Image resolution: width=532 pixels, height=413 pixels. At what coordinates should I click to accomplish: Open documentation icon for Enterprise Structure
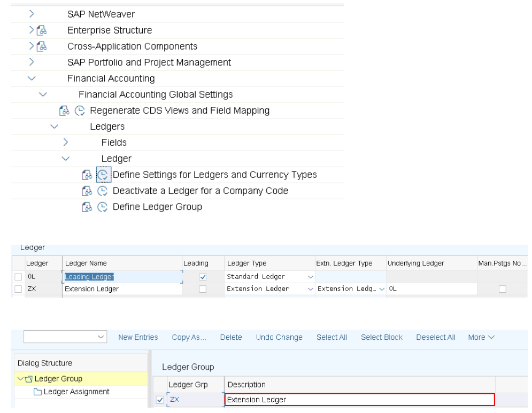point(42,30)
